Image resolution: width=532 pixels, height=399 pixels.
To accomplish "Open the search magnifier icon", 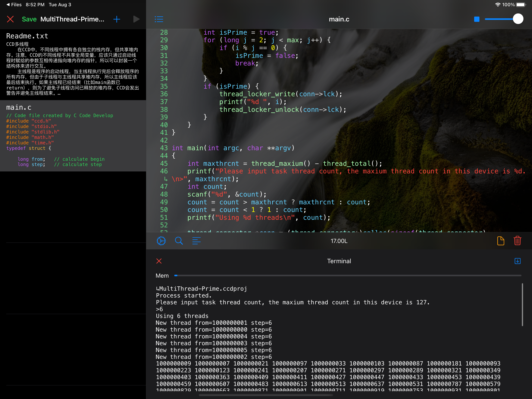I will pyautogui.click(x=179, y=241).
